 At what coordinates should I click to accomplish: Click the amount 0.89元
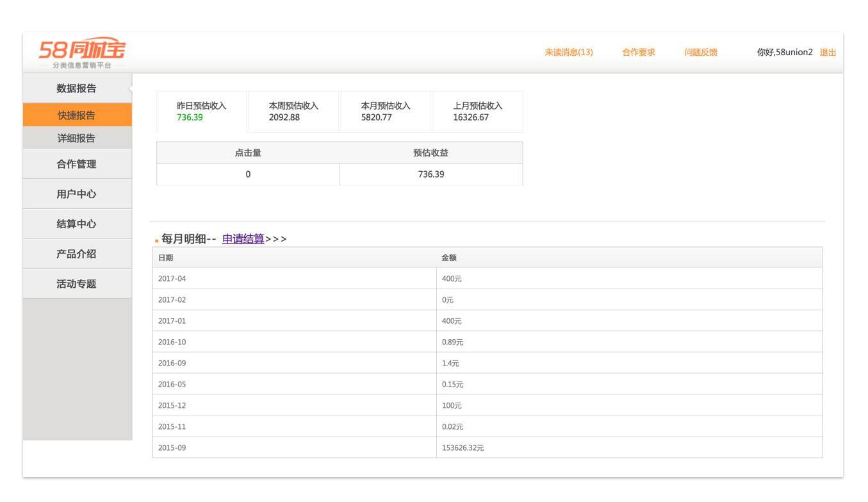click(452, 342)
